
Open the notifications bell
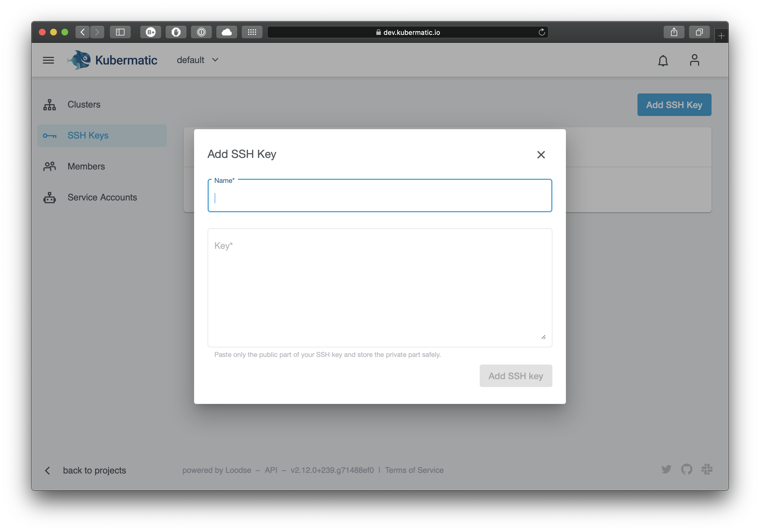pyautogui.click(x=663, y=61)
